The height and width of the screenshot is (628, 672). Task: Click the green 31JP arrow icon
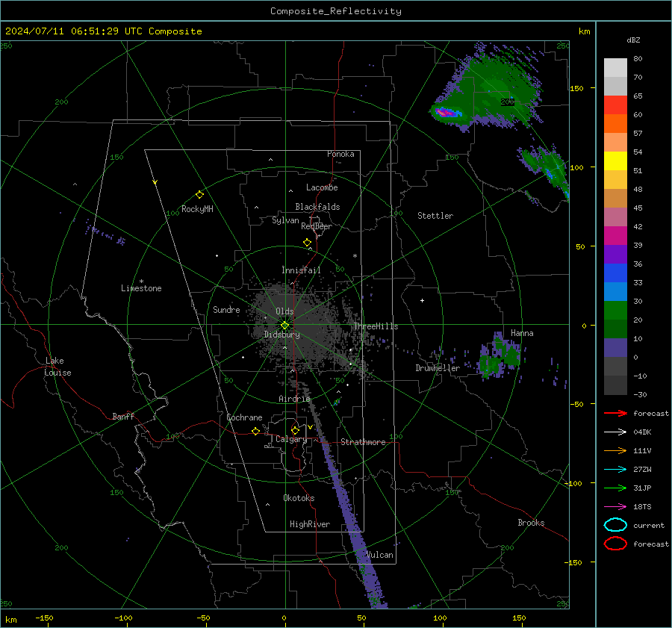(x=615, y=488)
